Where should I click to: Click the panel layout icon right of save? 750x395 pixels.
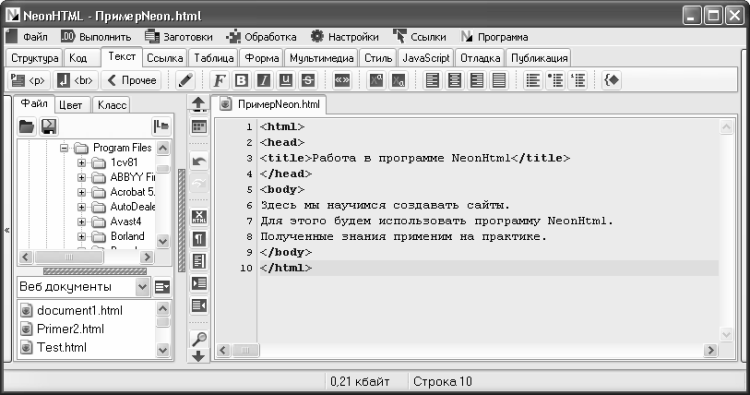[x=161, y=127]
